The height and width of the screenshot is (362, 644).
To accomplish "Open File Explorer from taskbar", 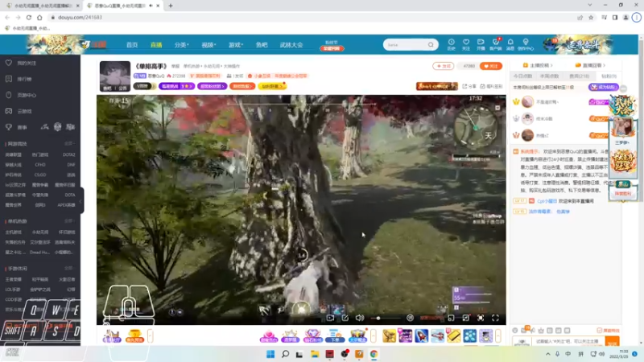I will pos(315,354).
